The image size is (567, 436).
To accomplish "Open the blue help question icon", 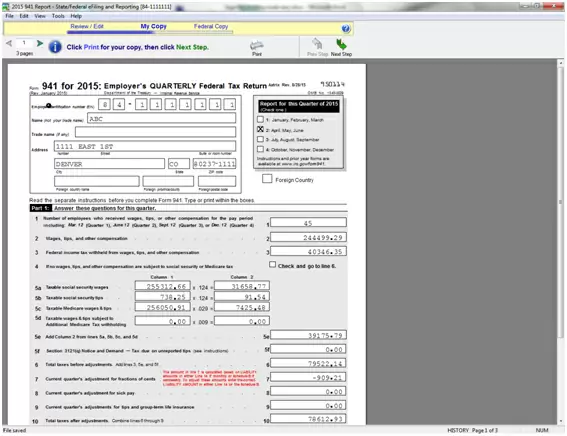I will click(x=346, y=29).
